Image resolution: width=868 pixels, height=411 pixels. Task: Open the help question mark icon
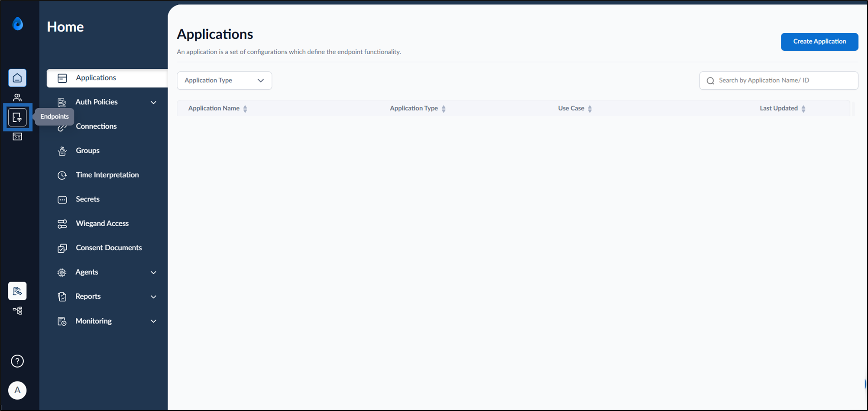click(17, 361)
